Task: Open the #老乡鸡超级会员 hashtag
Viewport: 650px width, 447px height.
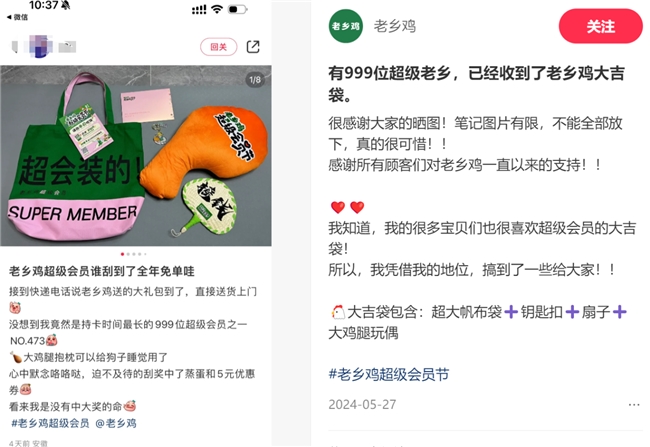Action: tap(50, 423)
